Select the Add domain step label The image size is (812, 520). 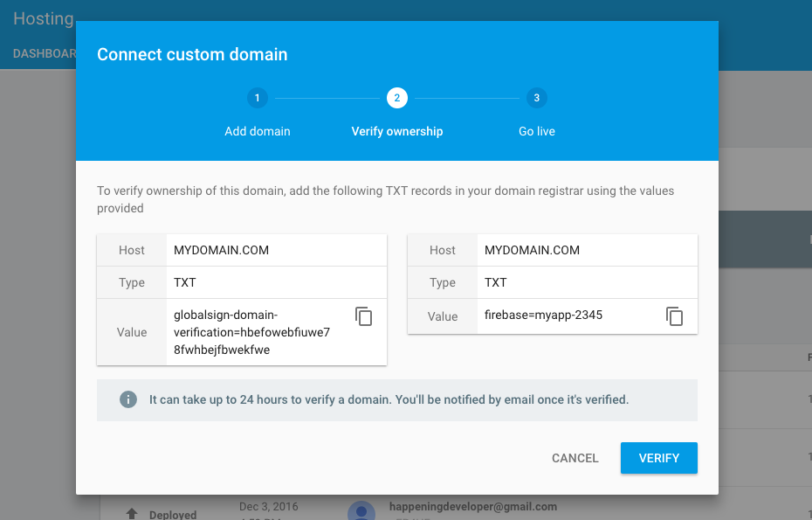coord(257,131)
